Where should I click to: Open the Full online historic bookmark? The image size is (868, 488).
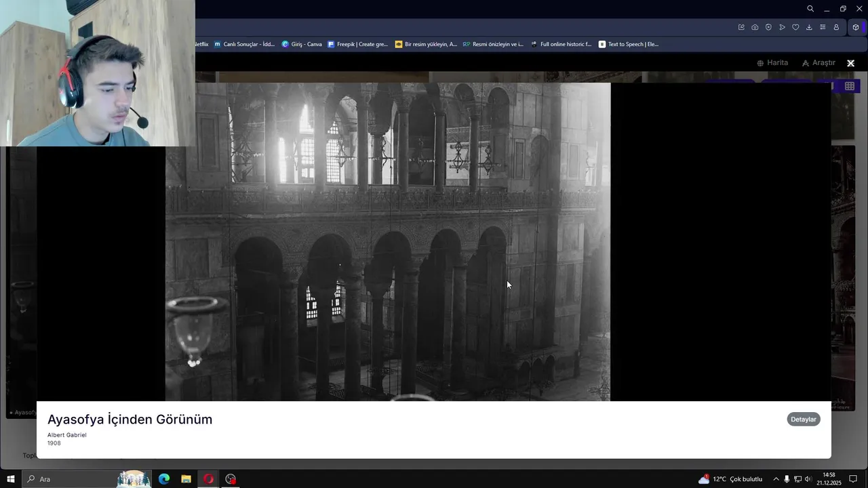click(x=561, y=44)
